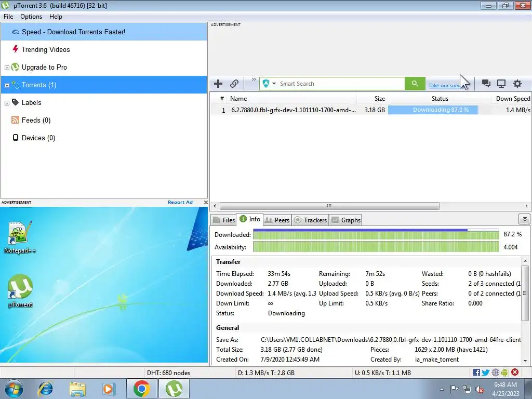This screenshot has height=399, width=532.
Task: Sort torrents by Name column header
Action: point(292,99)
